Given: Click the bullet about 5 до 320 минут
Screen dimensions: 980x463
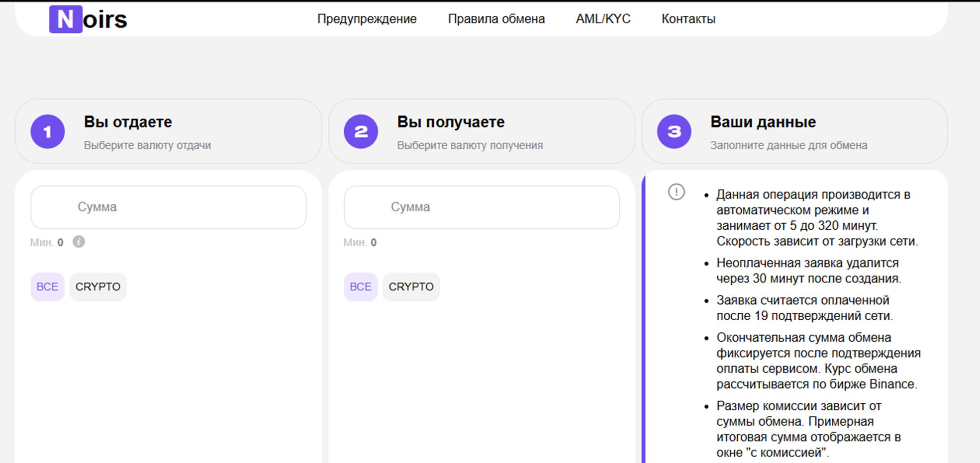Looking at the screenshot, I should tap(817, 218).
